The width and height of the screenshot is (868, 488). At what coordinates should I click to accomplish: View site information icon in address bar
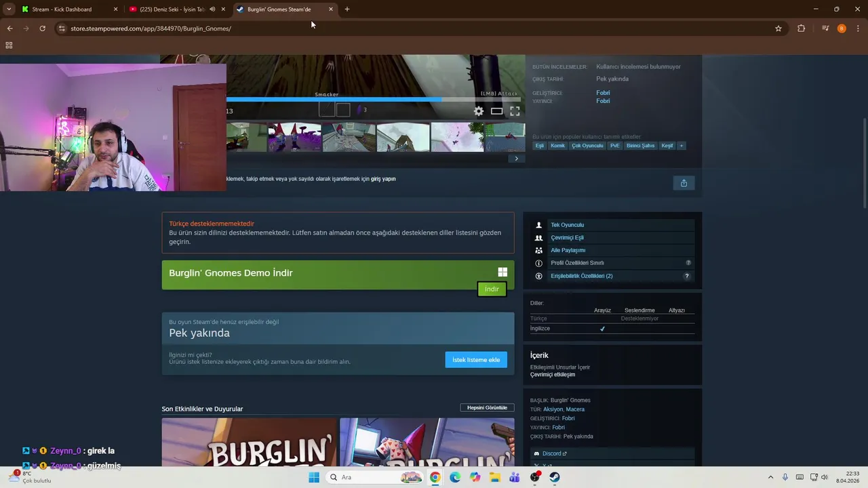click(62, 28)
